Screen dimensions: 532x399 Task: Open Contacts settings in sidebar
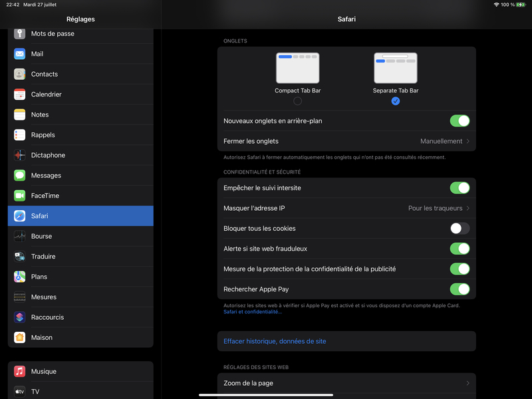pos(80,74)
